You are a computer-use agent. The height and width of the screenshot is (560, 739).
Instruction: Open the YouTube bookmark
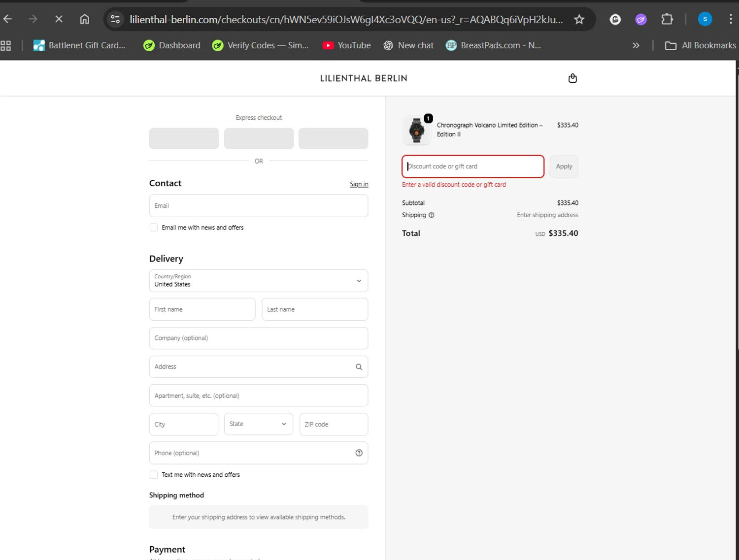[346, 45]
